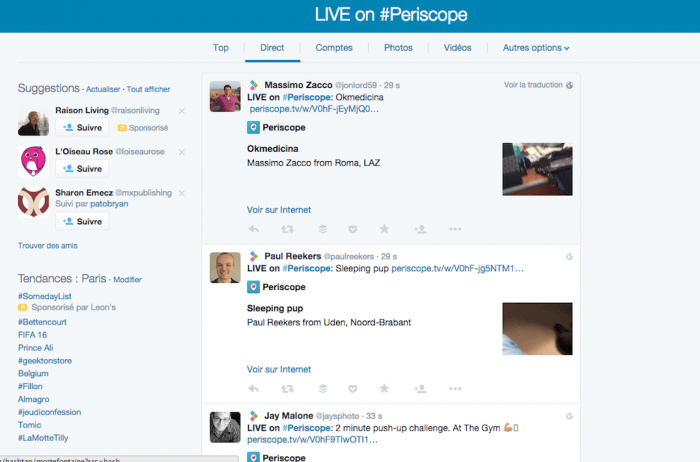Open the Belgium trend

33,374
